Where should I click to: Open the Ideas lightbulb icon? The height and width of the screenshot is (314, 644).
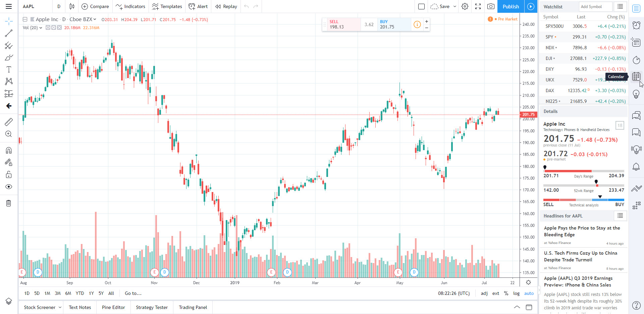[636, 94]
